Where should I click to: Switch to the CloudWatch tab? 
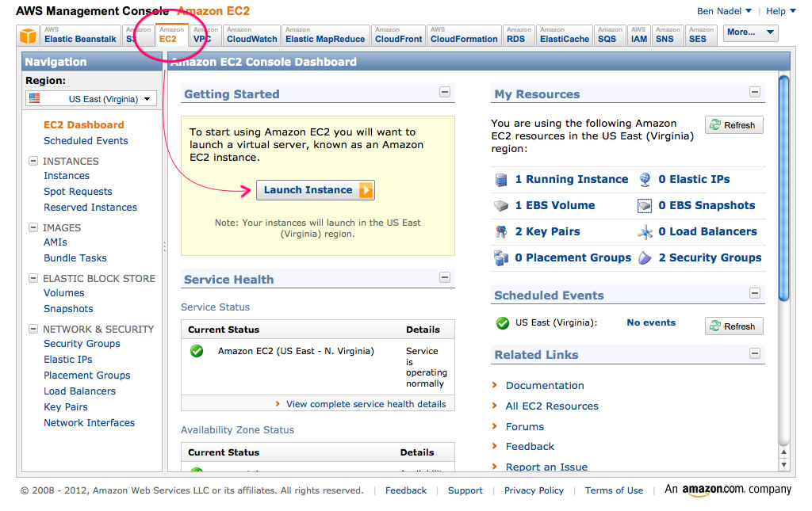tap(251, 35)
